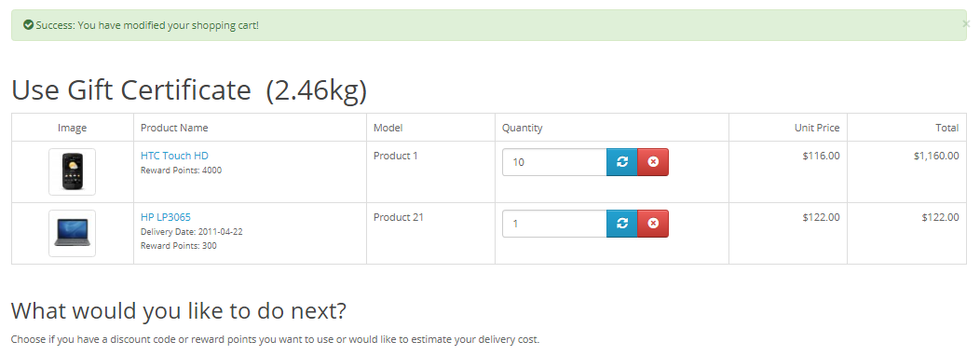This screenshot has height=355, width=980.
Task: Open the HTC Touch HD product link
Action: click(x=174, y=156)
